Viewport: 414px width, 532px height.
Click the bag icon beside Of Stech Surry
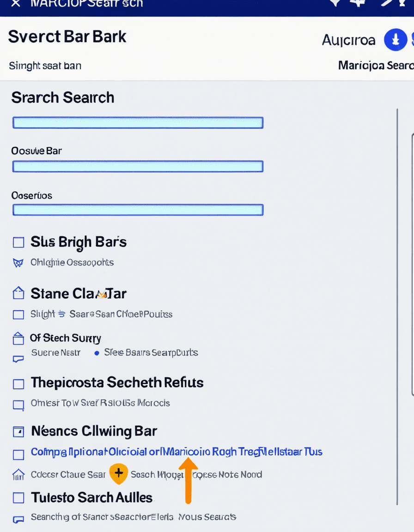click(x=18, y=338)
